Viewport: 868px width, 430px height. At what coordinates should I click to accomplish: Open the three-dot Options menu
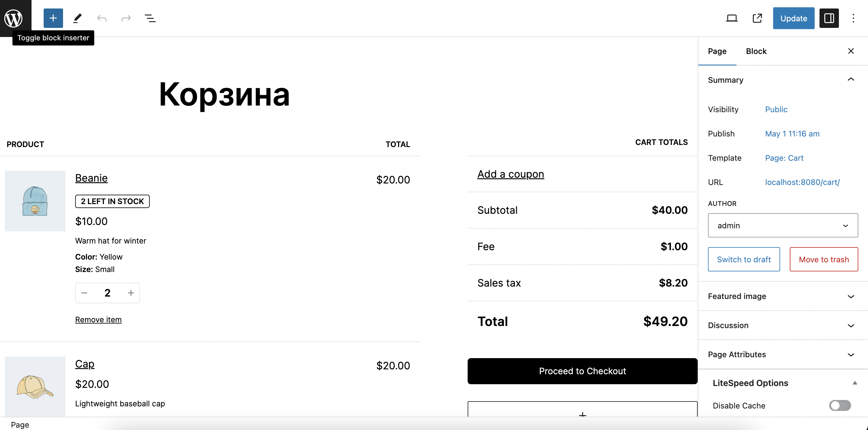tap(853, 18)
